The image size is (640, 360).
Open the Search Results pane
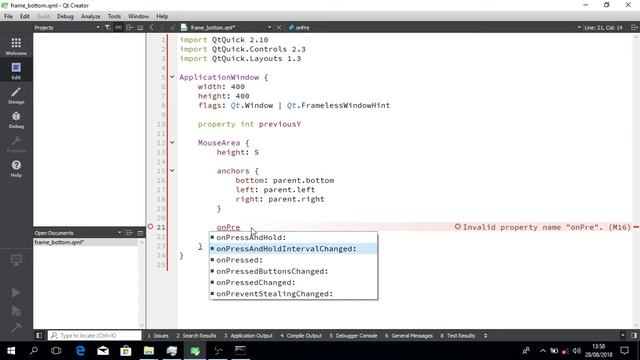pyautogui.click(x=196, y=336)
